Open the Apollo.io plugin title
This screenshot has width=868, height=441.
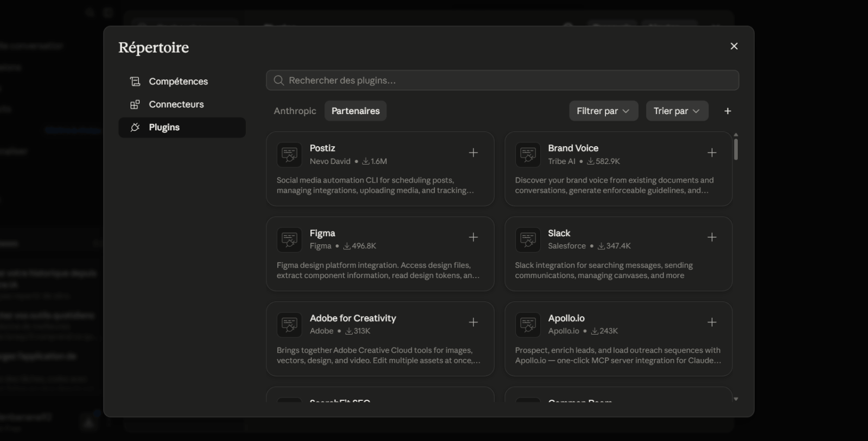coord(566,318)
